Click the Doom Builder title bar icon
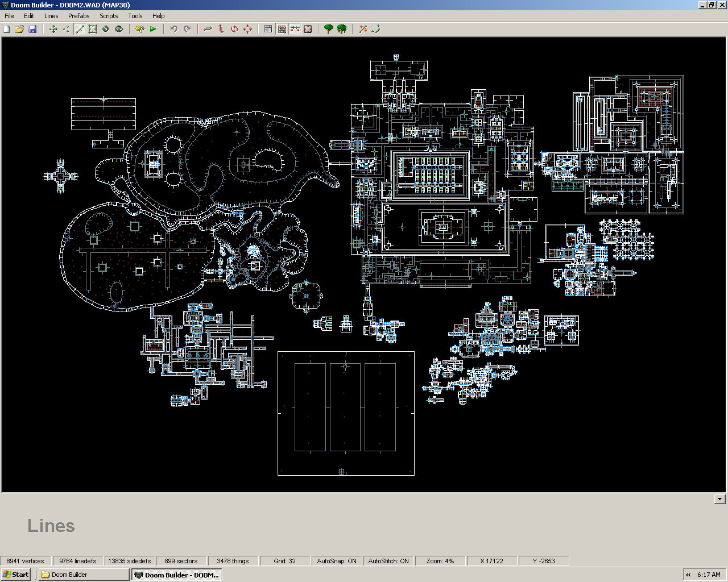The image size is (728, 582). pos(6,5)
